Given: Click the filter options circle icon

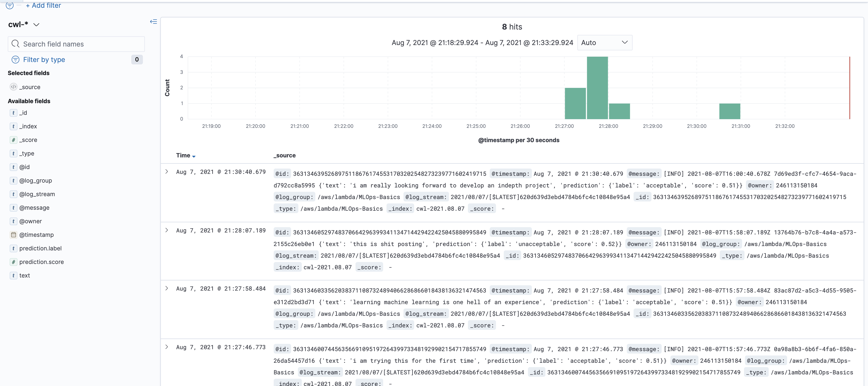Looking at the screenshot, I should (x=9, y=5).
